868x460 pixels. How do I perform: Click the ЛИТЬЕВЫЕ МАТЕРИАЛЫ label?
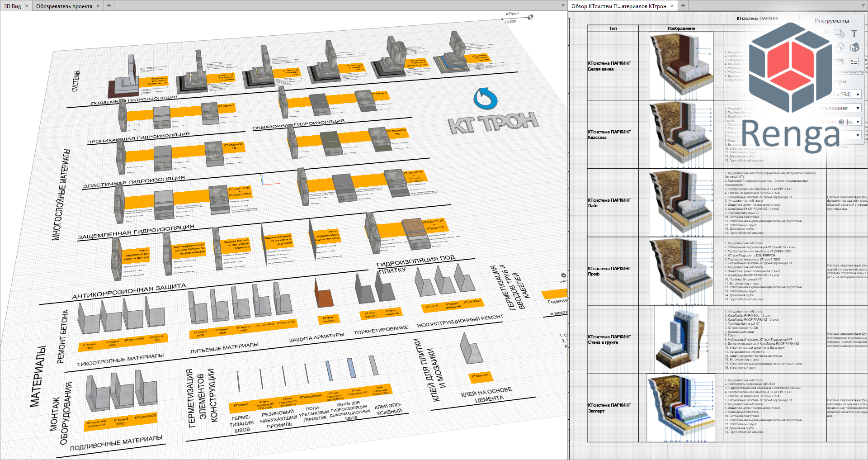tap(224, 347)
